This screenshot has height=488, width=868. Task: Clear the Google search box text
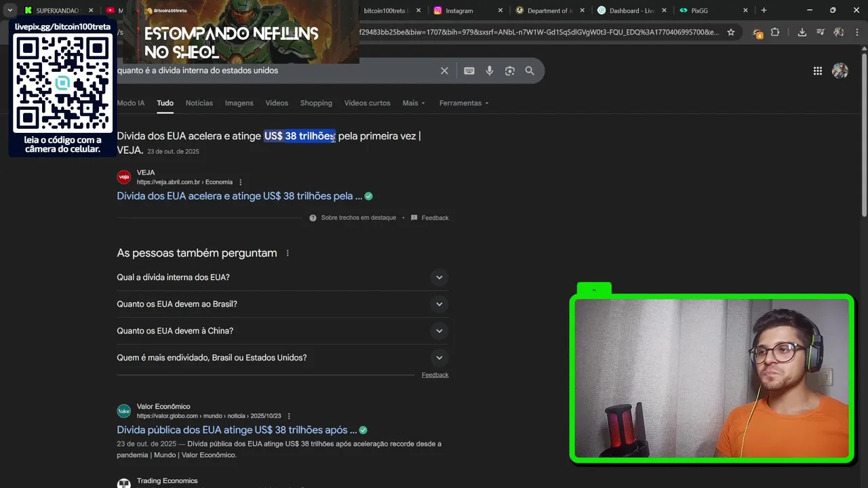click(444, 70)
